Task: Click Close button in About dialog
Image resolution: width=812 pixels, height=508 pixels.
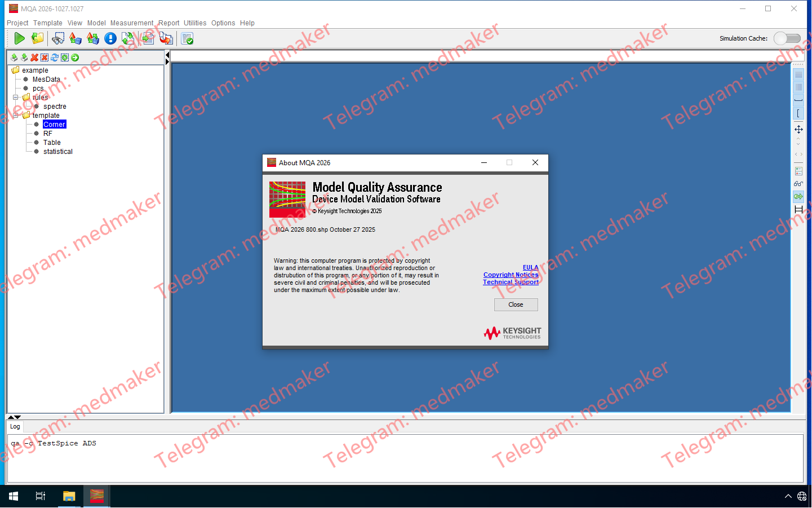Action: point(516,304)
